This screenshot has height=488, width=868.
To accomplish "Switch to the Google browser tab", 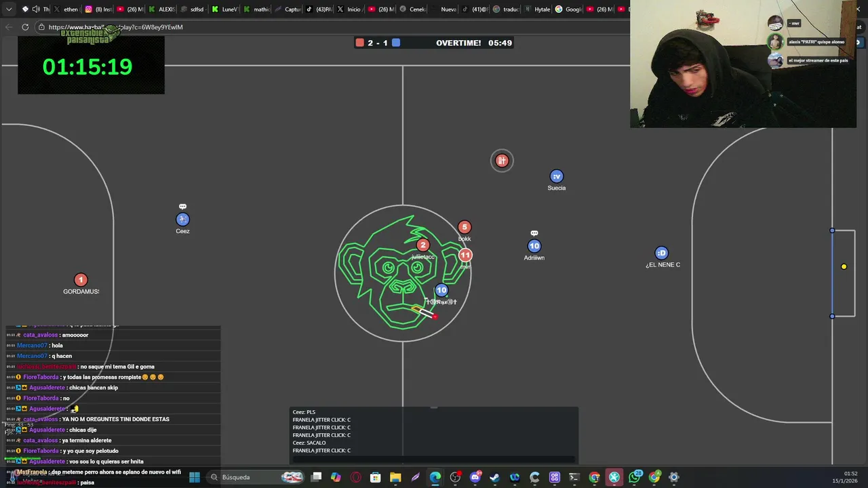I will click(568, 9).
